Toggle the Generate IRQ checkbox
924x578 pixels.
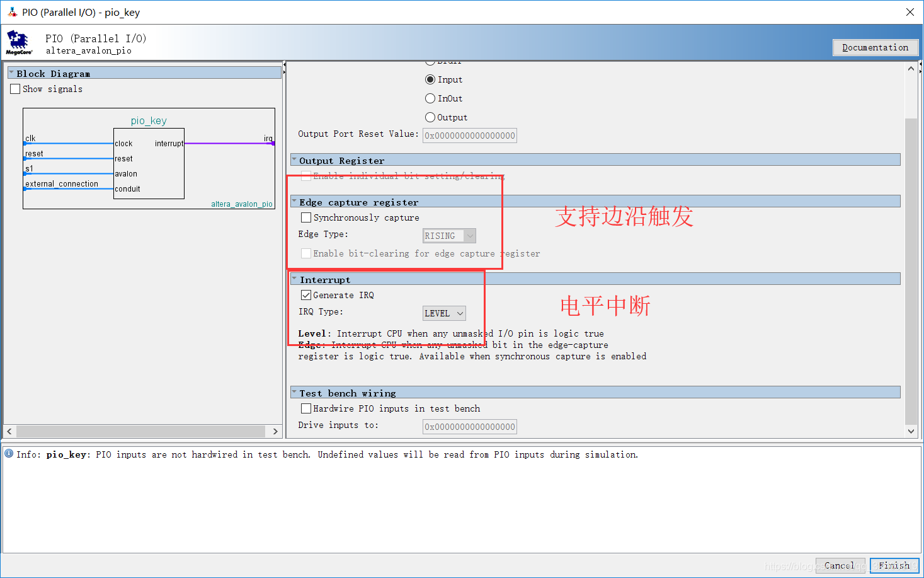tap(306, 295)
